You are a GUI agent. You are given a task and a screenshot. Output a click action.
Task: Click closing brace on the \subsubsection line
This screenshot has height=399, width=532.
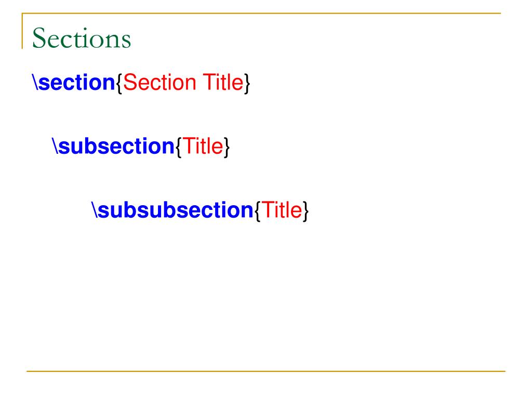pos(305,211)
